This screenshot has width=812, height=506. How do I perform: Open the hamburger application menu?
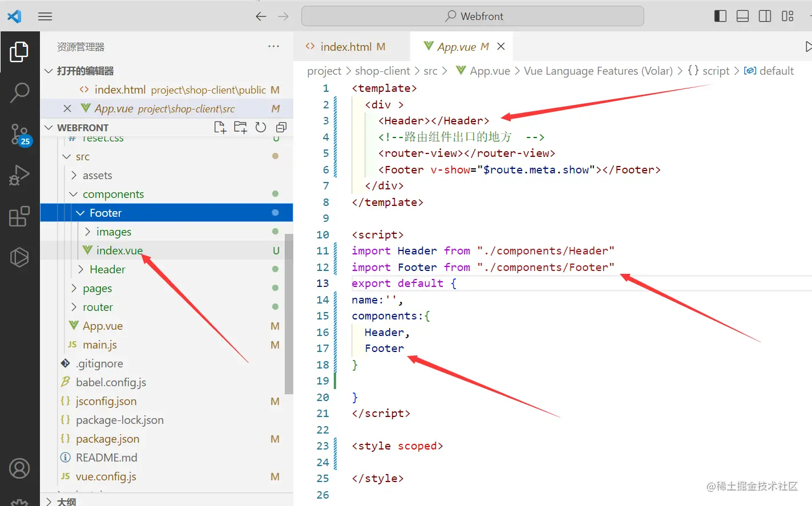tap(45, 17)
